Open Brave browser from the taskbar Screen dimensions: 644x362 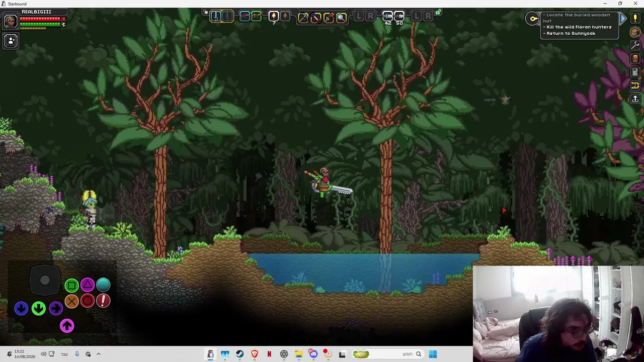(255, 354)
